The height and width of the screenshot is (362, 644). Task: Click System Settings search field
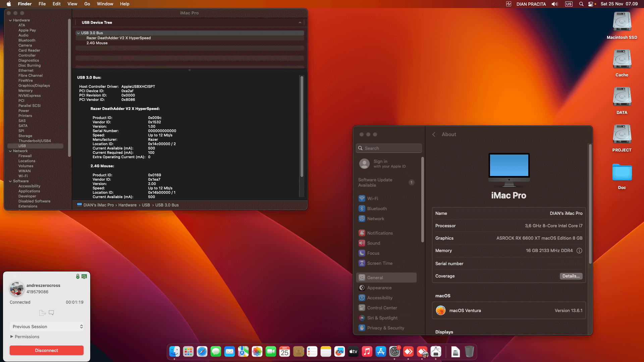389,148
